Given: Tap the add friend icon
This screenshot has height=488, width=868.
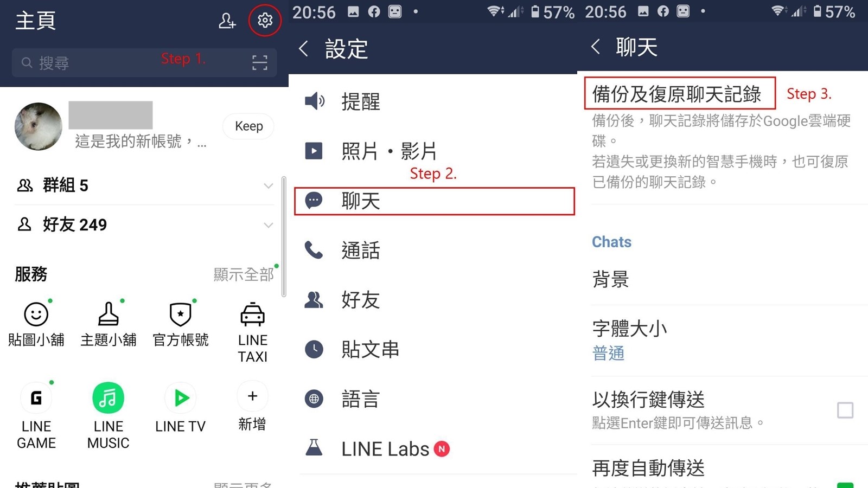Looking at the screenshot, I should tap(227, 21).
